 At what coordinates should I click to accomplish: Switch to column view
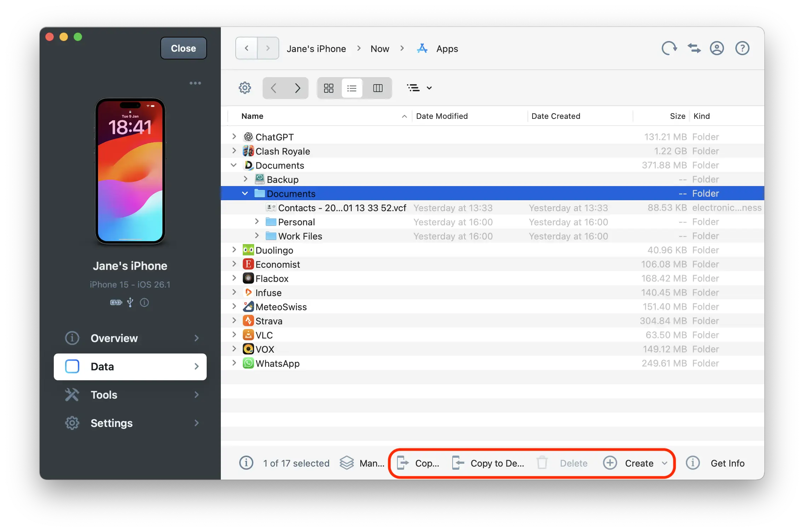[x=378, y=88]
